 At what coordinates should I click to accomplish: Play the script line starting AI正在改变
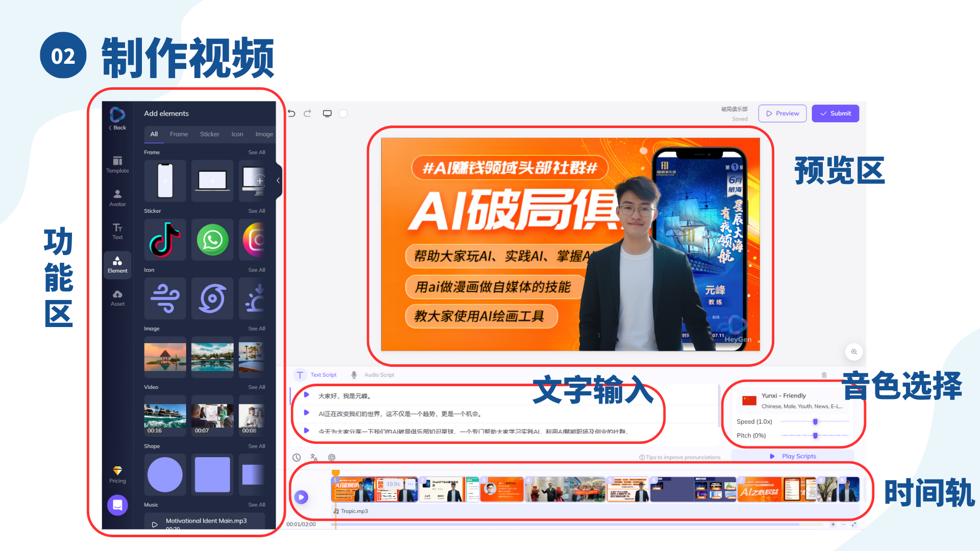pos(306,413)
